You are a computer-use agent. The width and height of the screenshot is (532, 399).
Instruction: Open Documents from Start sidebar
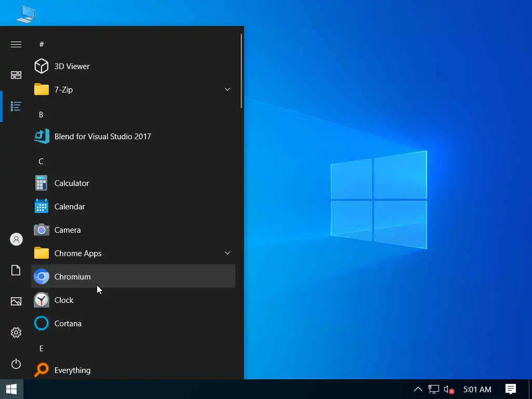16,270
